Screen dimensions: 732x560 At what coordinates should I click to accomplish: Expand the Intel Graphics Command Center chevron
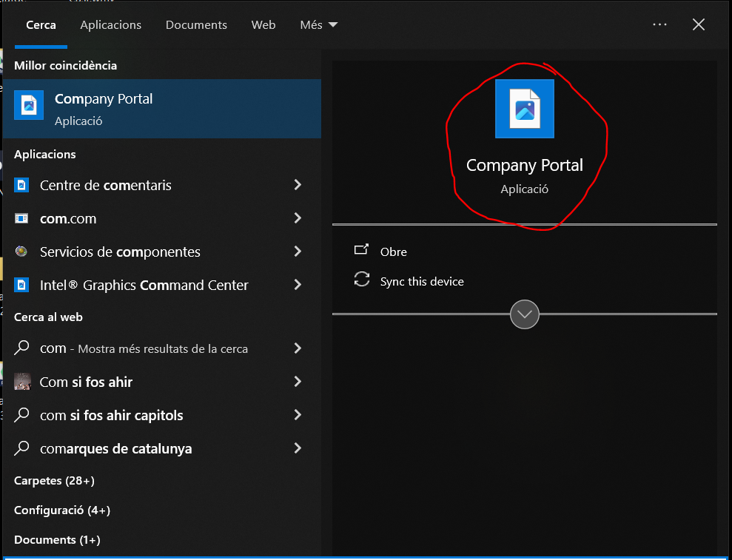[x=298, y=285]
